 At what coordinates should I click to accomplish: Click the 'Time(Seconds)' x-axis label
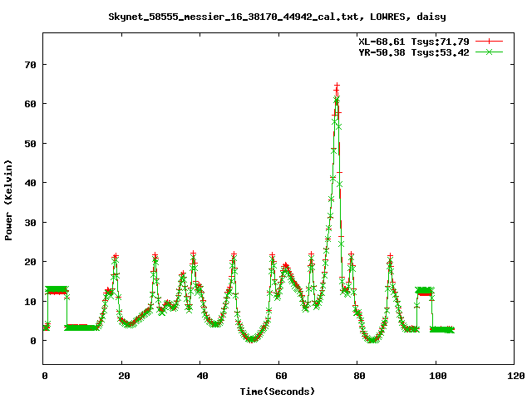[277, 392]
